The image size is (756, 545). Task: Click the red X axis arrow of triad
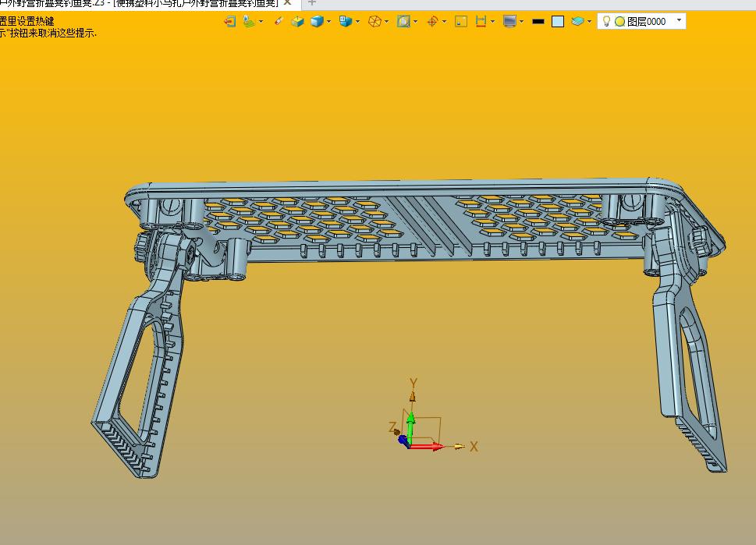[428, 447]
